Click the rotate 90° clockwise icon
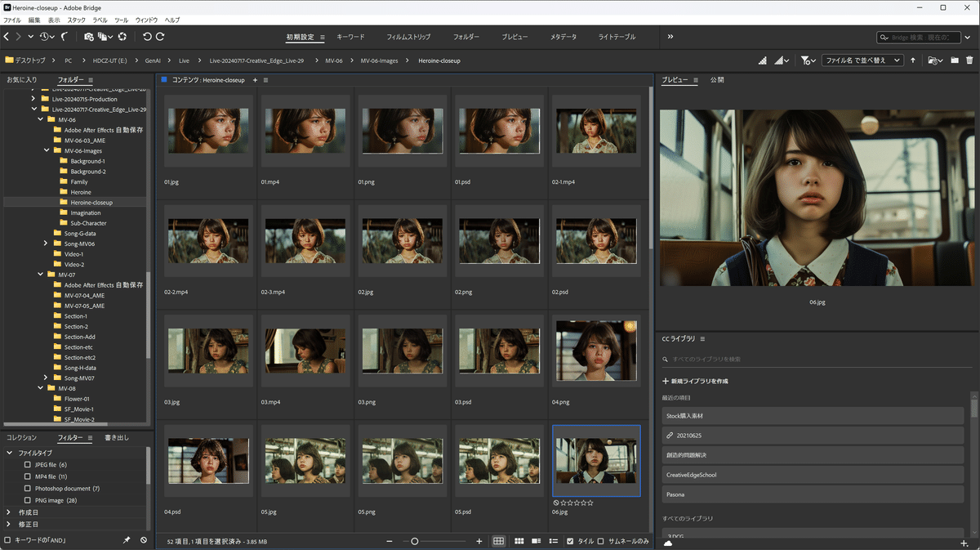Viewport: 980px width, 550px height. point(160,37)
